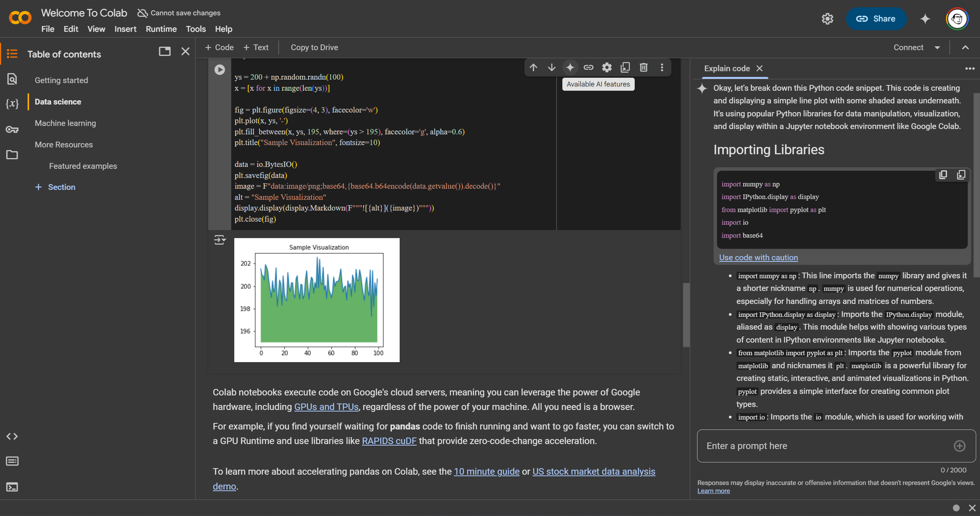This screenshot has width=980, height=516.
Task: Delete the cell with trash icon
Action: [x=644, y=68]
